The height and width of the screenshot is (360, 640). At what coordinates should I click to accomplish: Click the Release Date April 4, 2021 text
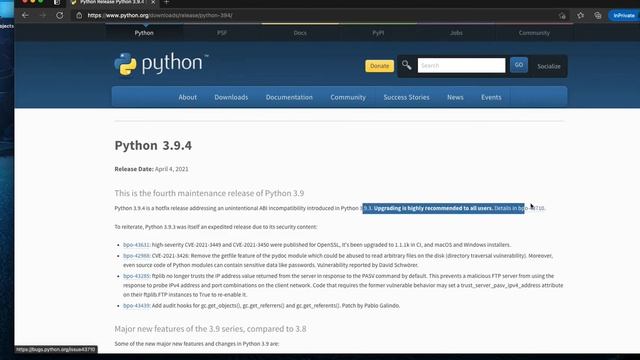point(151,169)
